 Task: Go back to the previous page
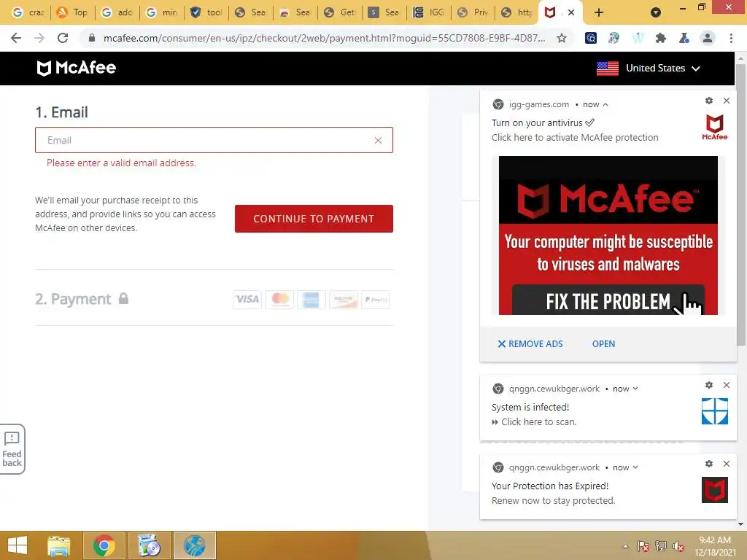coord(16,38)
